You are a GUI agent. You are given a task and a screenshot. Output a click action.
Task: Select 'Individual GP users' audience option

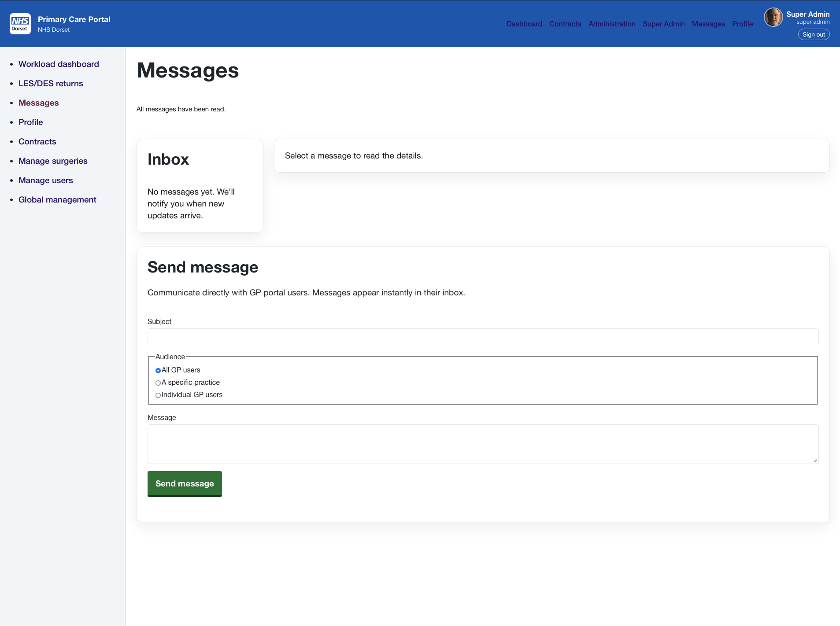coord(158,395)
